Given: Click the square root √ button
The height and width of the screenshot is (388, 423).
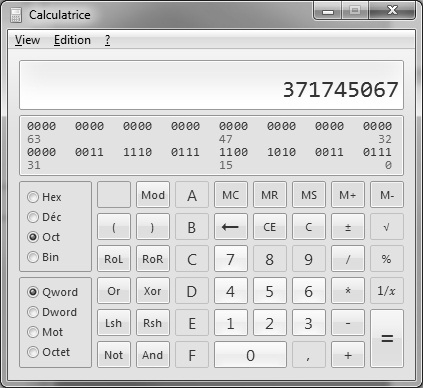Looking at the screenshot, I should [387, 227].
